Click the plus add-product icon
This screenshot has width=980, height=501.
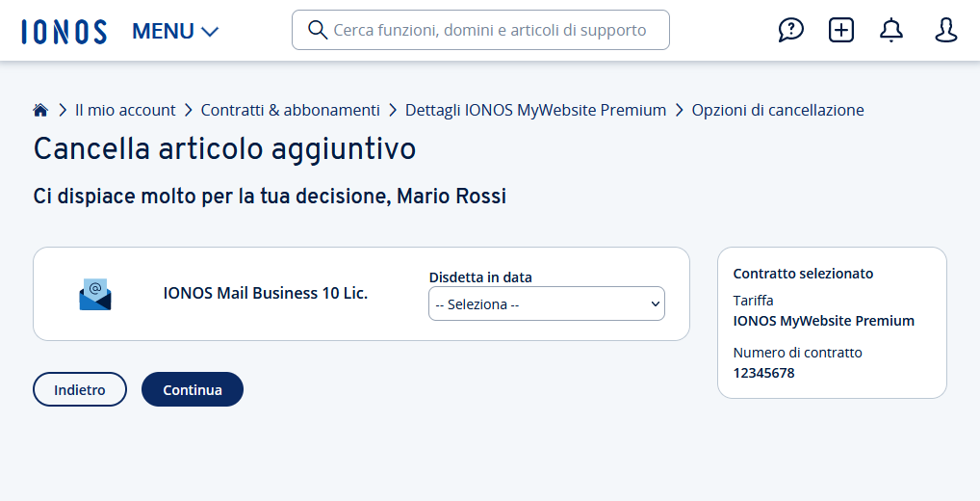(x=841, y=30)
